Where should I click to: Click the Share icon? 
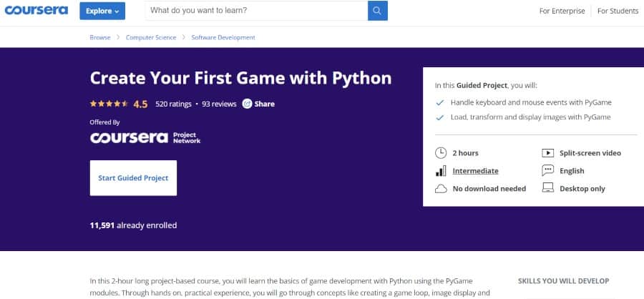point(247,104)
